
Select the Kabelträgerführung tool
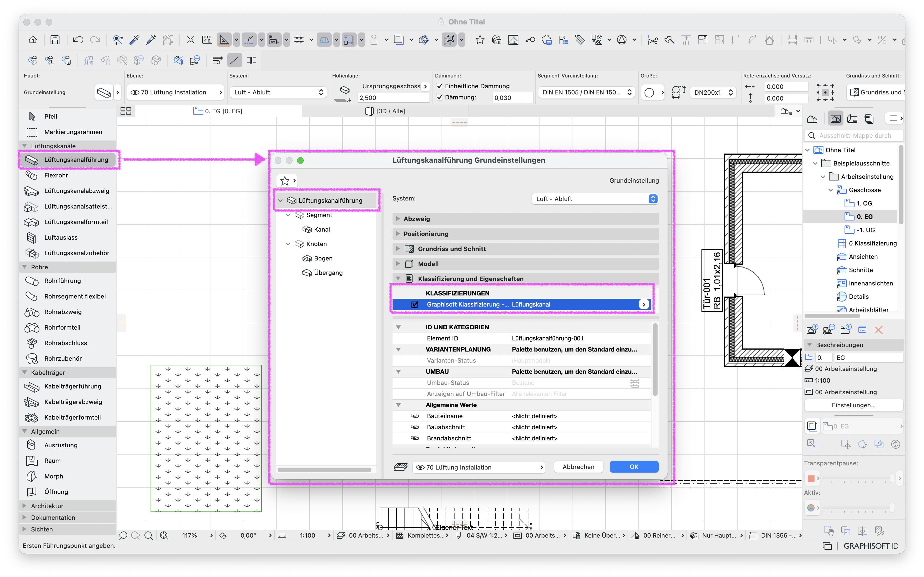73,386
